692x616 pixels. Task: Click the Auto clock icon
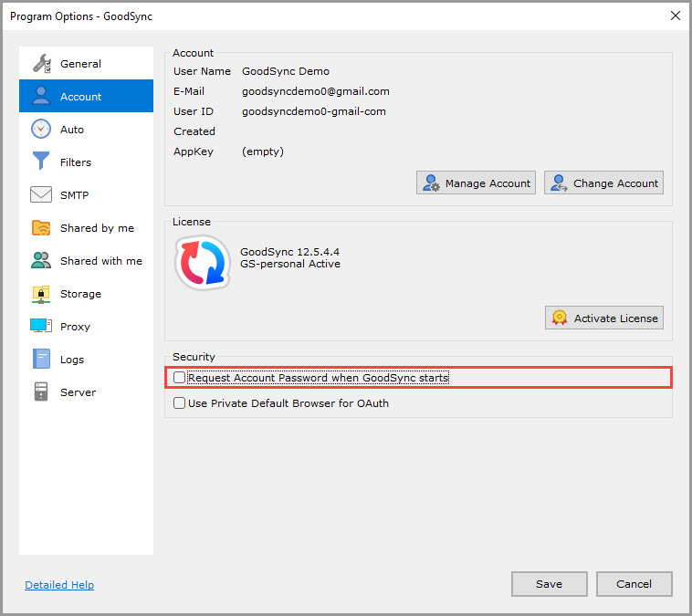click(x=41, y=129)
